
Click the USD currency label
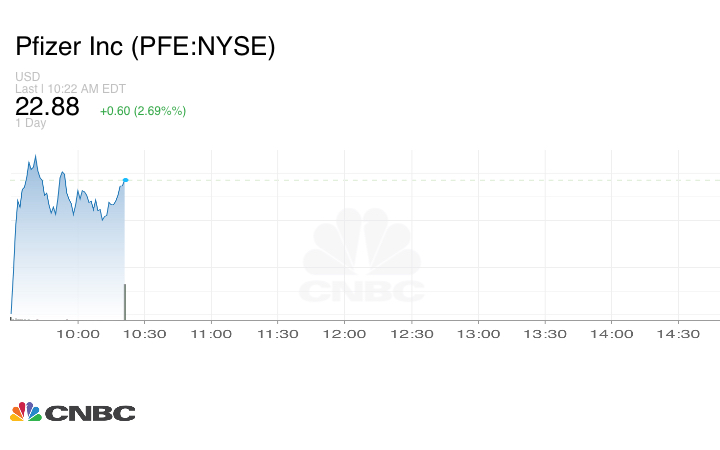pyautogui.click(x=27, y=77)
